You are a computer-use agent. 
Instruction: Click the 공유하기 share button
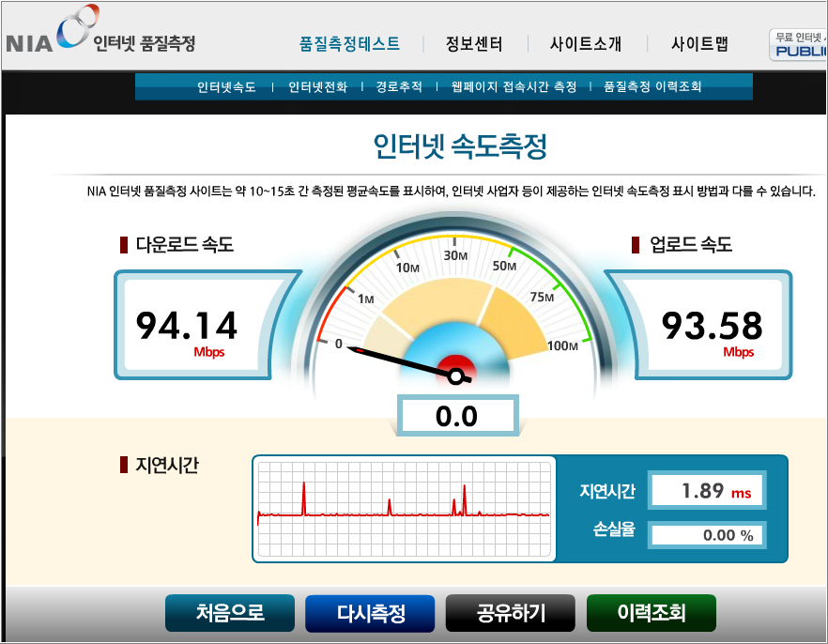510,613
